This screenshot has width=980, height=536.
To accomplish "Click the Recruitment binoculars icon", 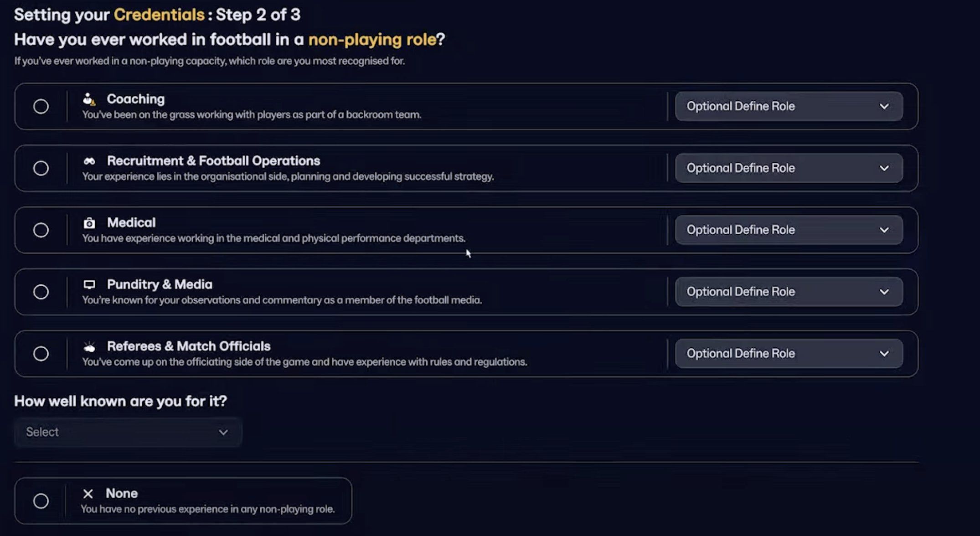I will 89,161.
